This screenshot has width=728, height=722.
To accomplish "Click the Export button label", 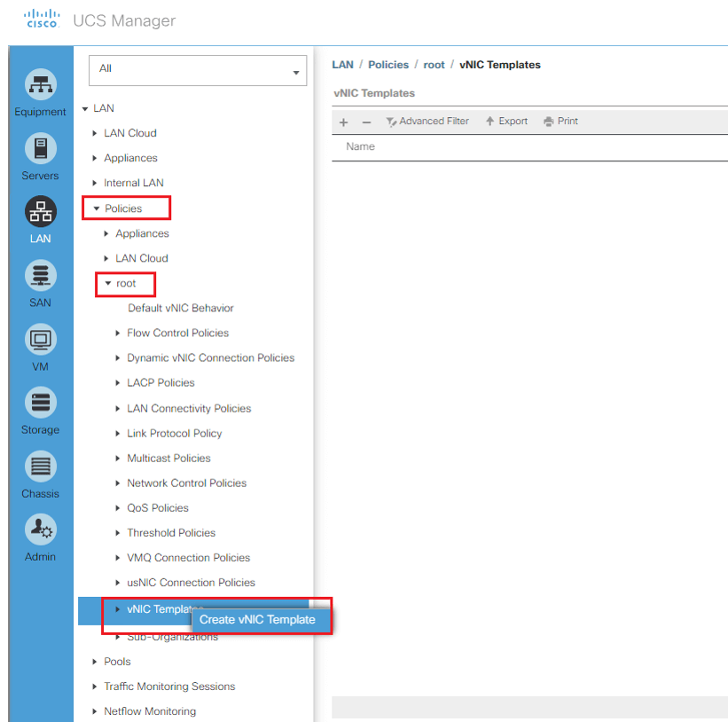I will [x=513, y=122].
